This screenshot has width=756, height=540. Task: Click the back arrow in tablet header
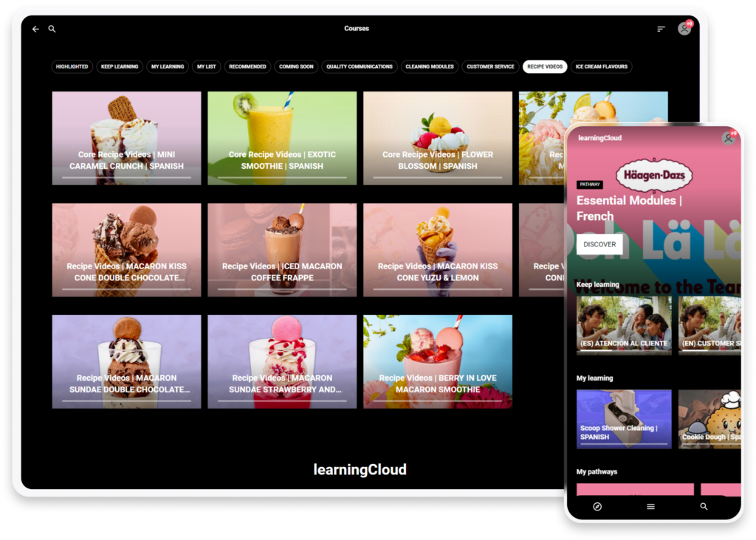tap(35, 29)
